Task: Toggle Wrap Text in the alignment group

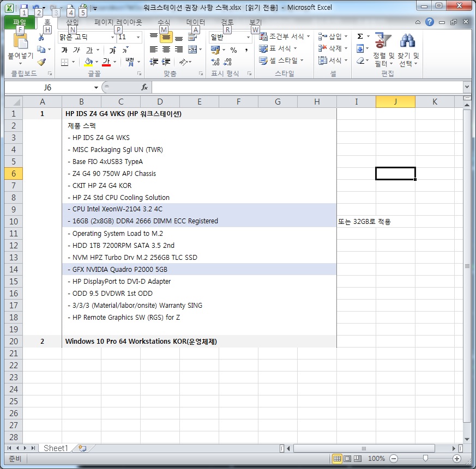Action: pos(192,37)
